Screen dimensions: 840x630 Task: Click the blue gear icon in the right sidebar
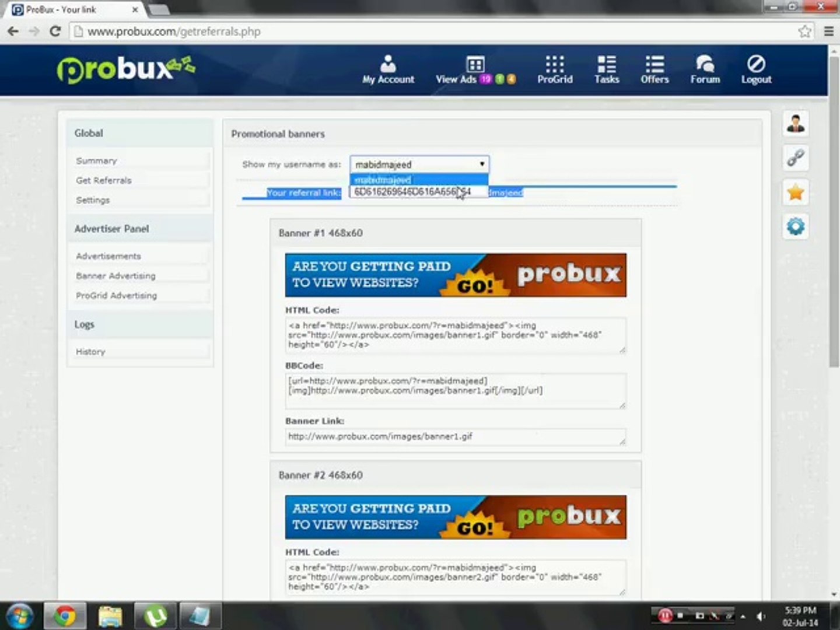[x=796, y=226]
